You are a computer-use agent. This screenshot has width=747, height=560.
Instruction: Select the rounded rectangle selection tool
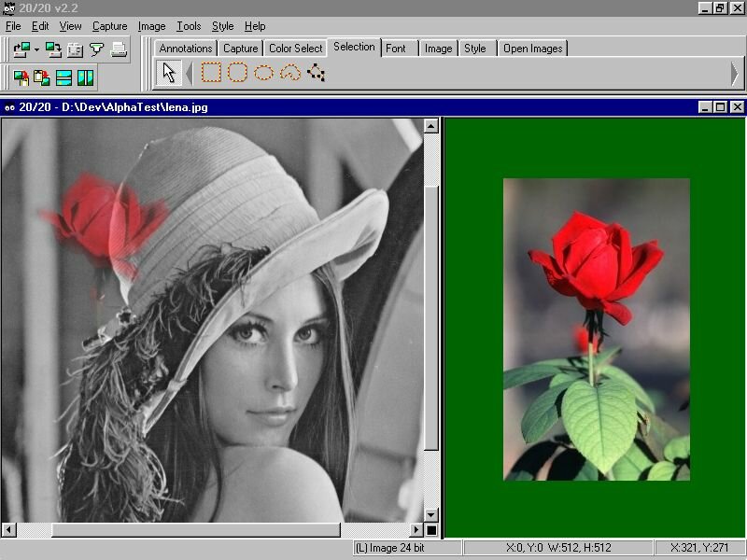(238, 71)
